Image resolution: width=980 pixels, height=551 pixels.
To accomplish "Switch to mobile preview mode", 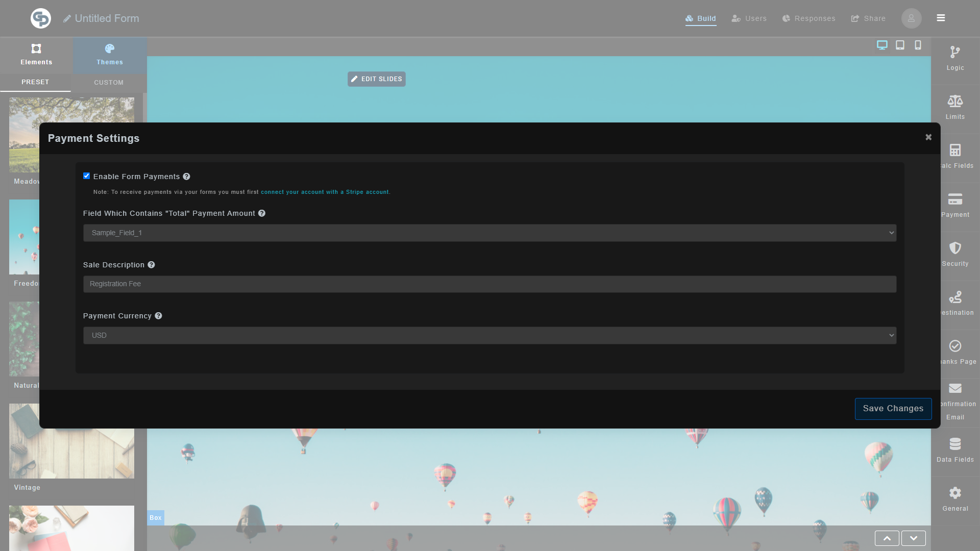I will (x=917, y=45).
